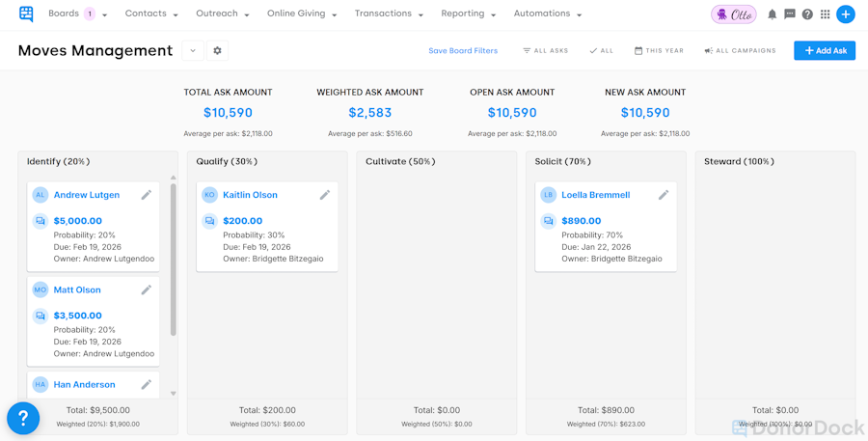Open Kaitlin Olson contact link
Image resolution: width=868 pixels, height=441 pixels.
250,195
